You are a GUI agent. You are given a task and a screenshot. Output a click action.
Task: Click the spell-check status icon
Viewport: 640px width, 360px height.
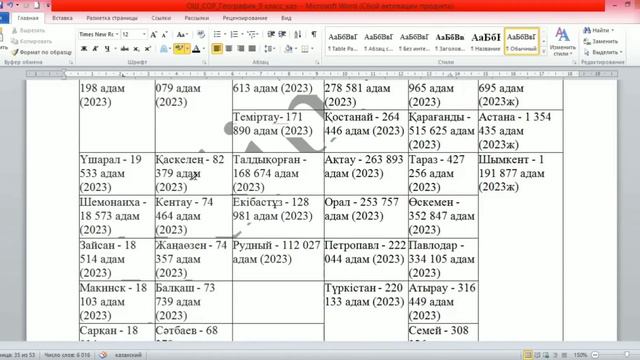click(x=103, y=355)
